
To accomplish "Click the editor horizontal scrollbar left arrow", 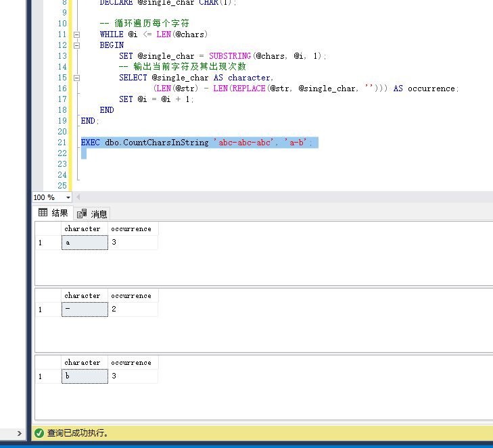I will point(78,197).
